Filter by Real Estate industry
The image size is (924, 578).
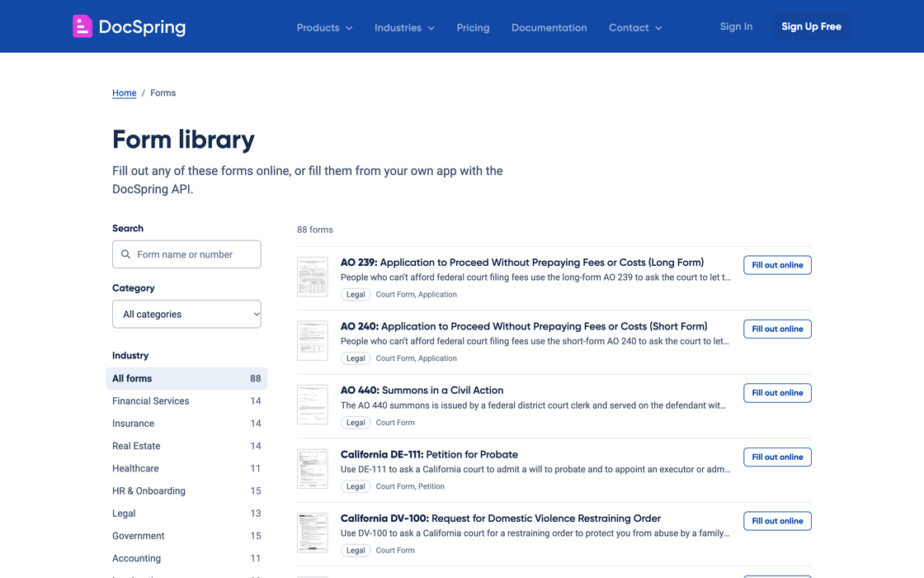(x=186, y=446)
